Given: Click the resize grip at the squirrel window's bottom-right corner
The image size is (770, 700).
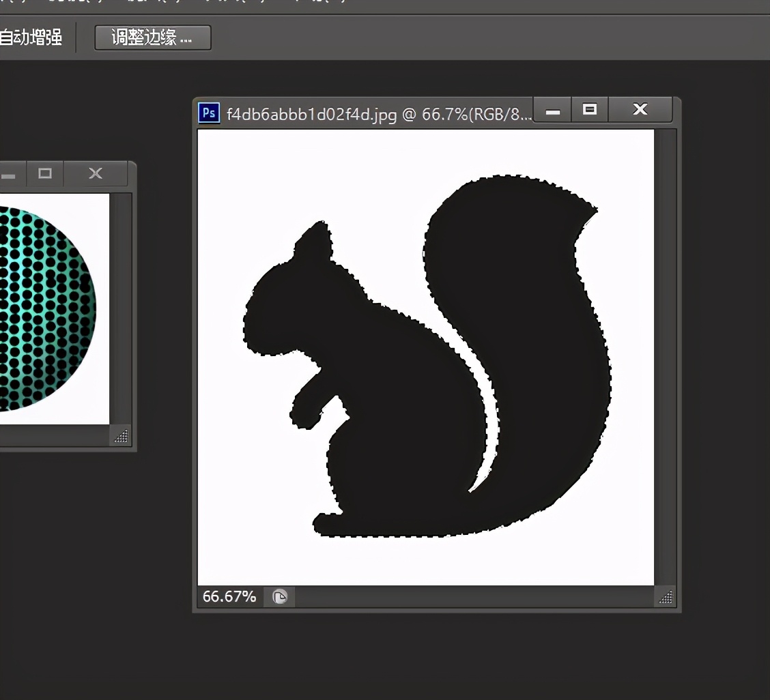Looking at the screenshot, I should pyautogui.click(x=666, y=598).
